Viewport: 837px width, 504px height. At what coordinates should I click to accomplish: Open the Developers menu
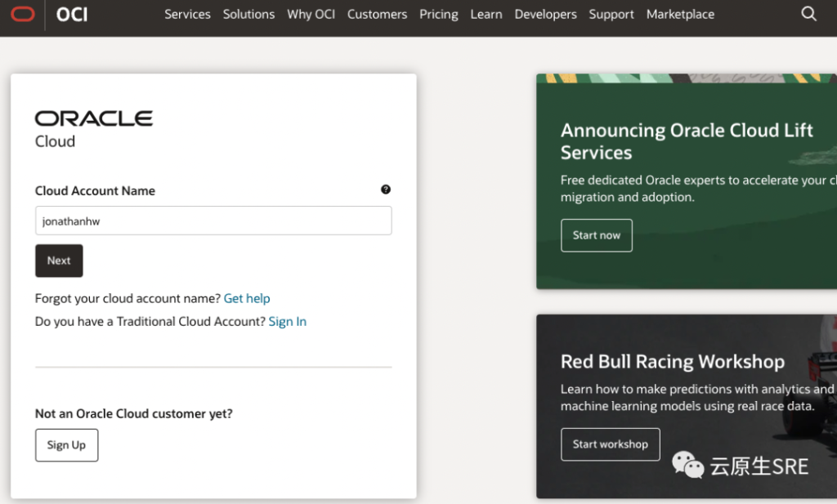coord(545,15)
